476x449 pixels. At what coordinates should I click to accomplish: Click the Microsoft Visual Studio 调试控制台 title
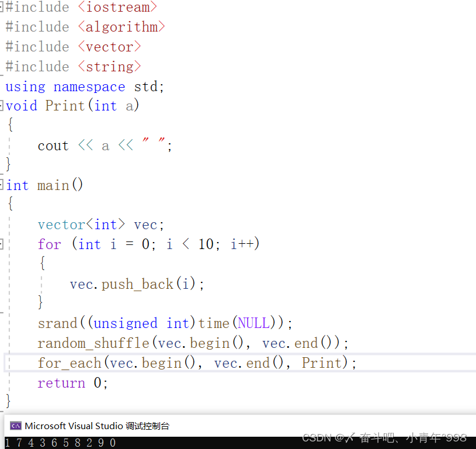[97, 426]
